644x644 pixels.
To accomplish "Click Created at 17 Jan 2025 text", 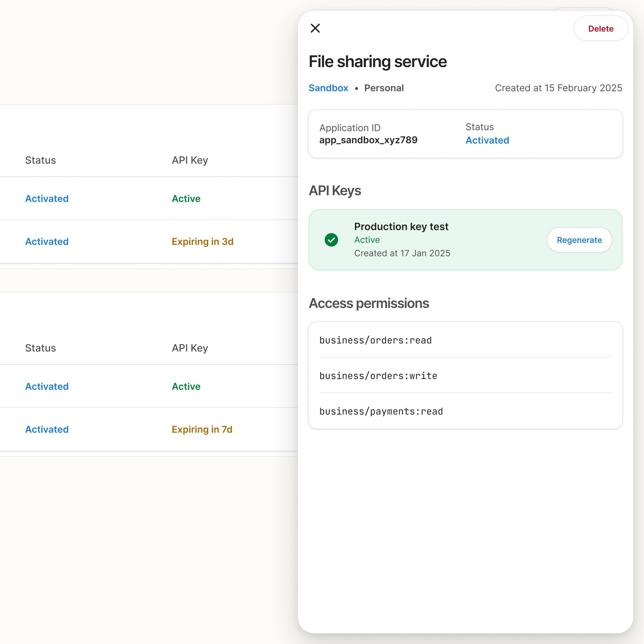I will click(x=402, y=253).
